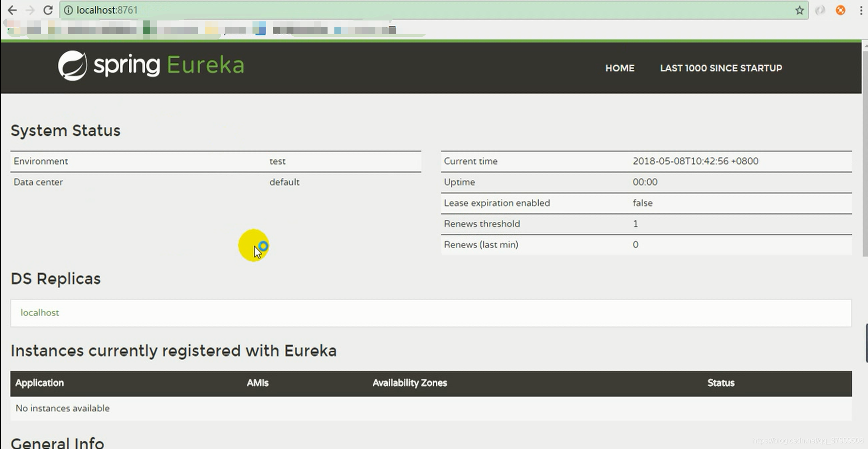Click the Lease expiration enabled label
This screenshot has width=868, height=449.
click(497, 203)
